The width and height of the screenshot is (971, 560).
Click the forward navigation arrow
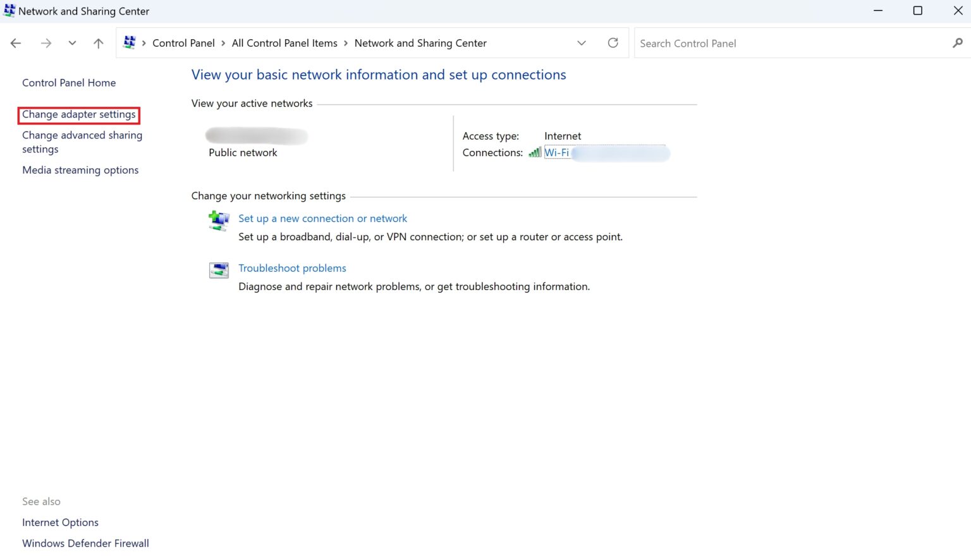(x=46, y=43)
